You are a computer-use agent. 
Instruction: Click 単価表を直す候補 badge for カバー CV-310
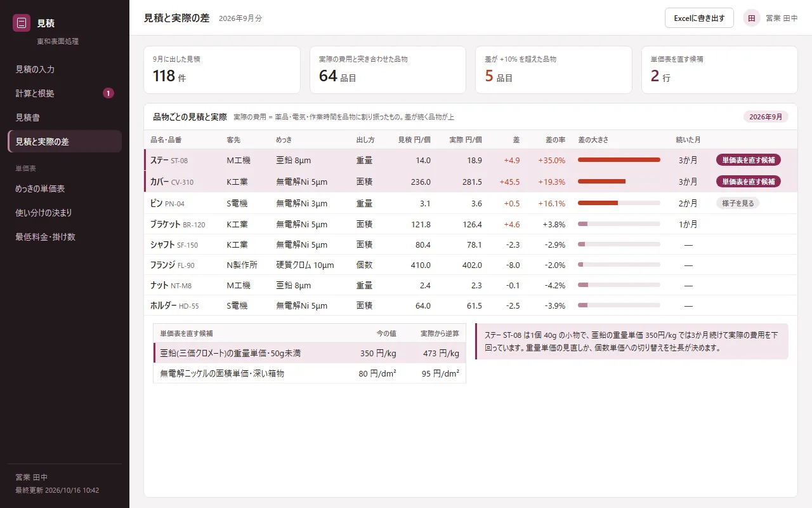(749, 182)
